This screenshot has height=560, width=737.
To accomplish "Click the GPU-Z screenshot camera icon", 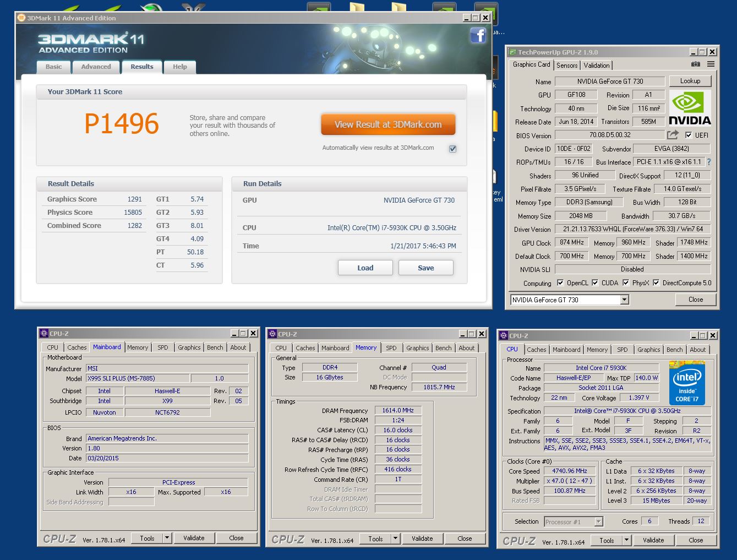I will (696, 64).
